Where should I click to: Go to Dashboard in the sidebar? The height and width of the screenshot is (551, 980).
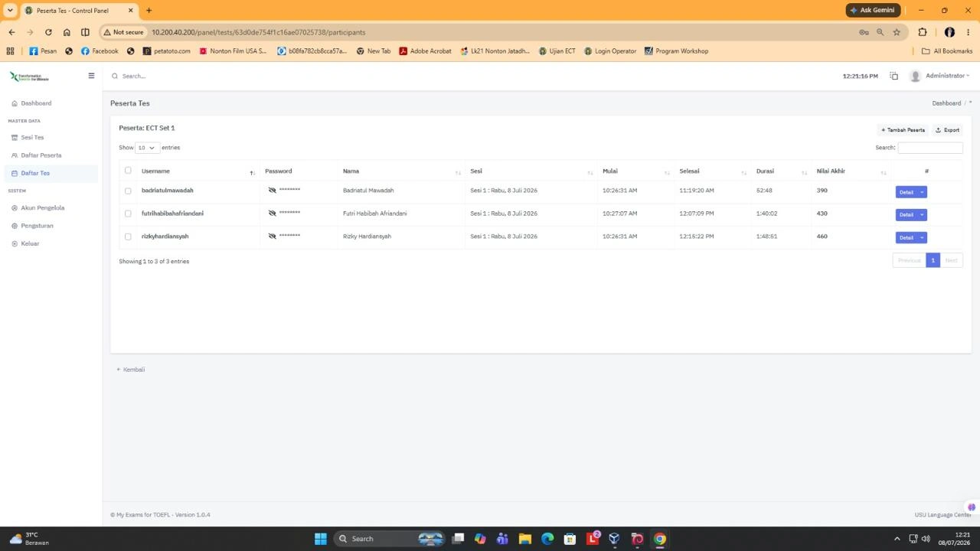point(36,103)
